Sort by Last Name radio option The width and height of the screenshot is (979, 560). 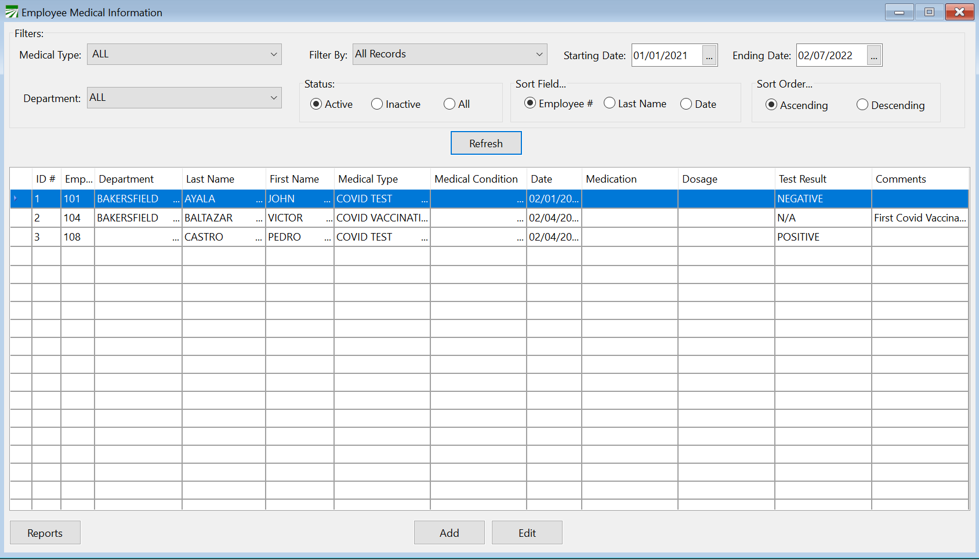(610, 103)
